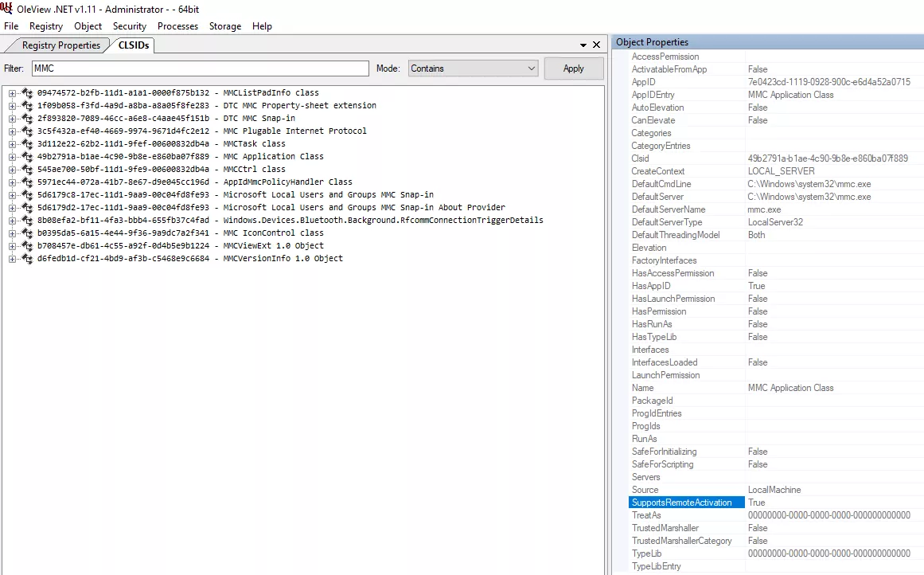Expand the MMC Application Class node
Viewport: 924px width, 575px height.
[12, 156]
